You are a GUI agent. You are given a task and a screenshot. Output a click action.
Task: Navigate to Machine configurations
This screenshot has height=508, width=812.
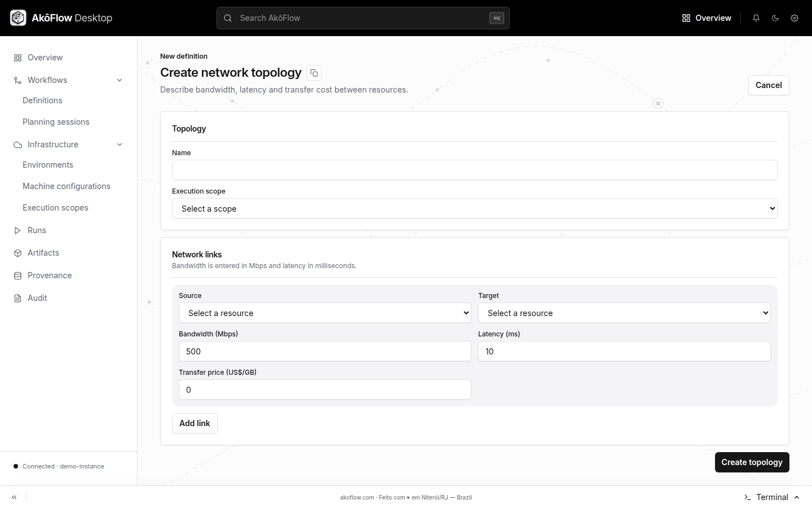pos(67,186)
